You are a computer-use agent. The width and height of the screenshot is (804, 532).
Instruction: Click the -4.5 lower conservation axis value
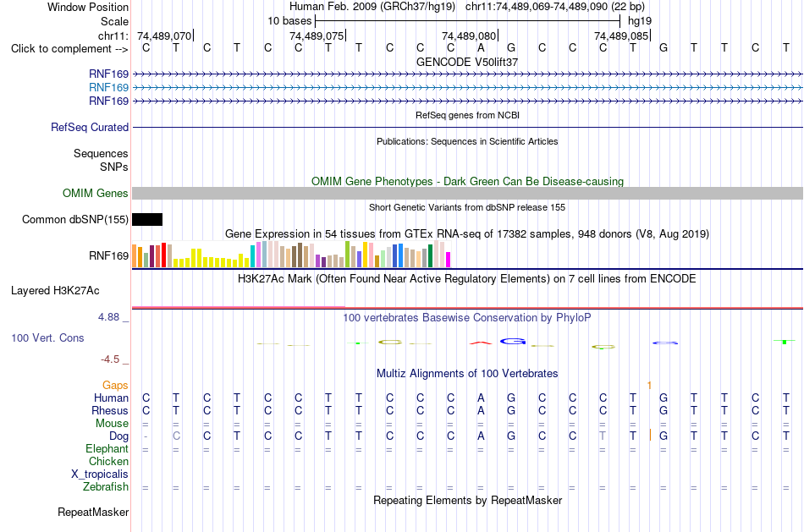pyautogui.click(x=110, y=359)
